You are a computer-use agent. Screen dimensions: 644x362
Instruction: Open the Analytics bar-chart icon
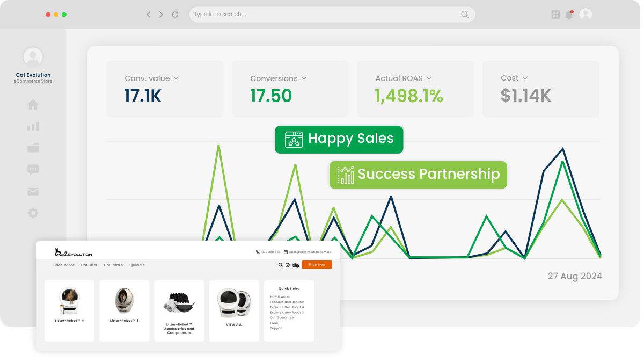[33, 126]
